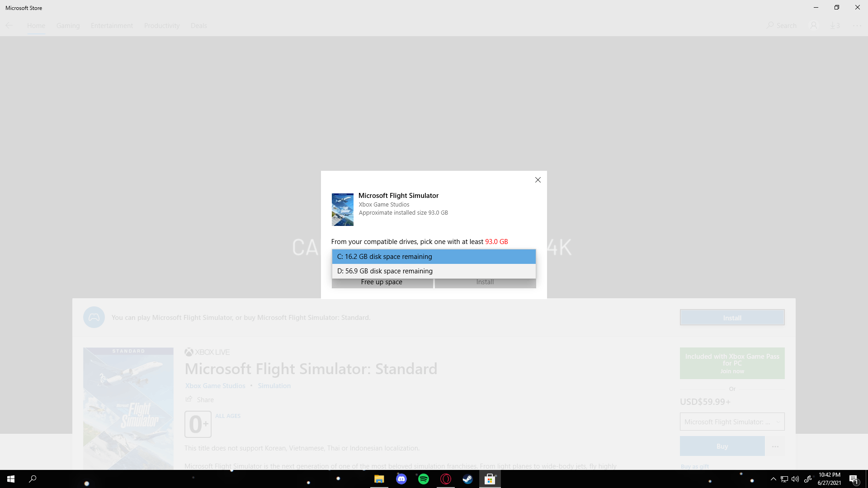868x488 pixels.
Task: Click the Microsoft Store taskbar icon
Action: tap(490, 479)
